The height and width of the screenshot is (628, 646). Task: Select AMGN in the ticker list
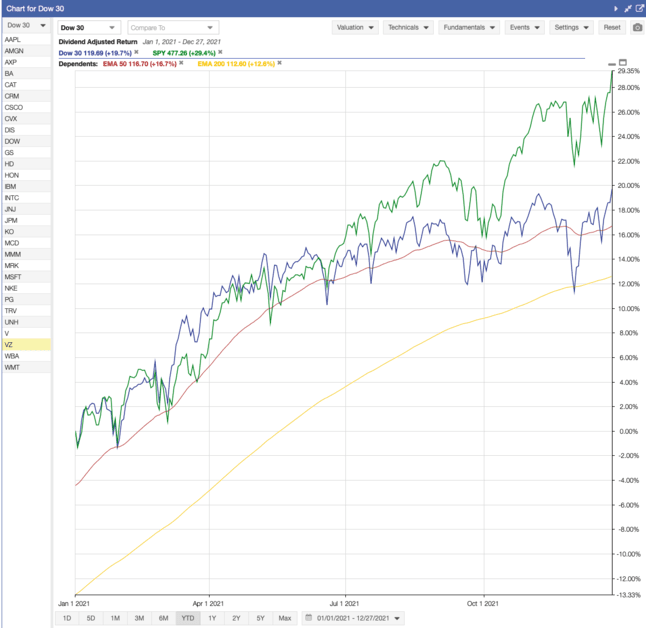coord(26,51)
